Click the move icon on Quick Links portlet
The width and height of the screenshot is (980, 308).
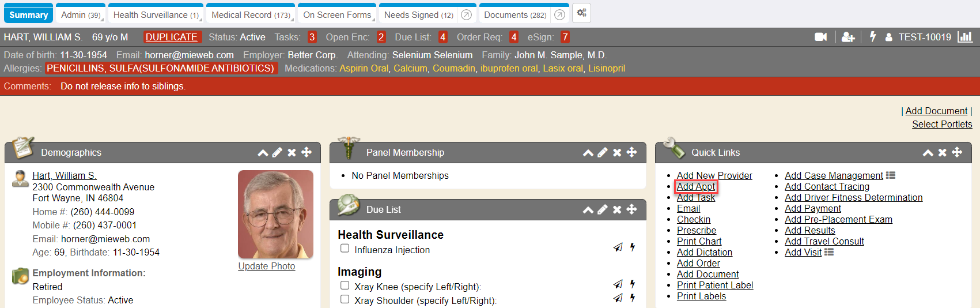(x=957, y=152)
